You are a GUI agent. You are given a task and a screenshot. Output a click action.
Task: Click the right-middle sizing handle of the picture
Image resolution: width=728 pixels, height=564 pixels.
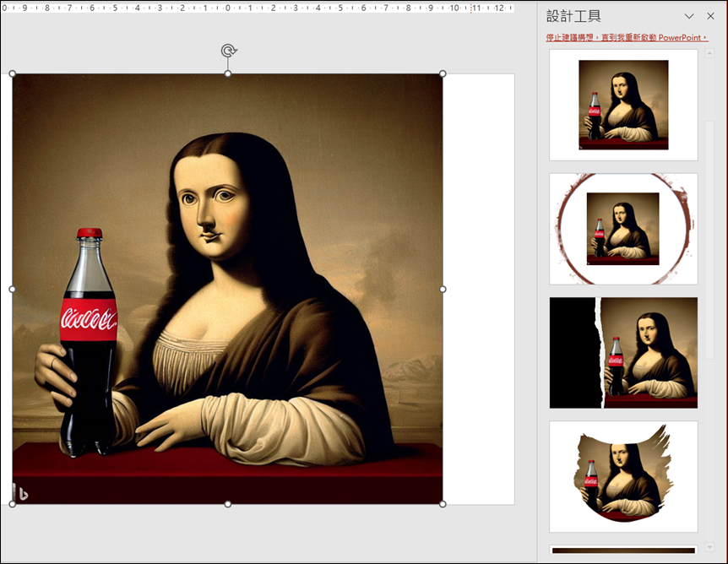click(443, 290)
